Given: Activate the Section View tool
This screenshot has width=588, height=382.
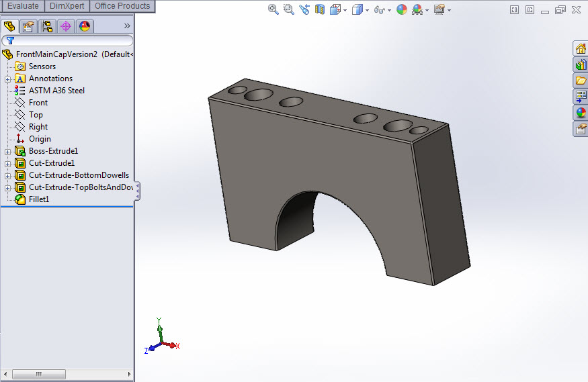Looking at the screenshot, I should pos(320,9).
